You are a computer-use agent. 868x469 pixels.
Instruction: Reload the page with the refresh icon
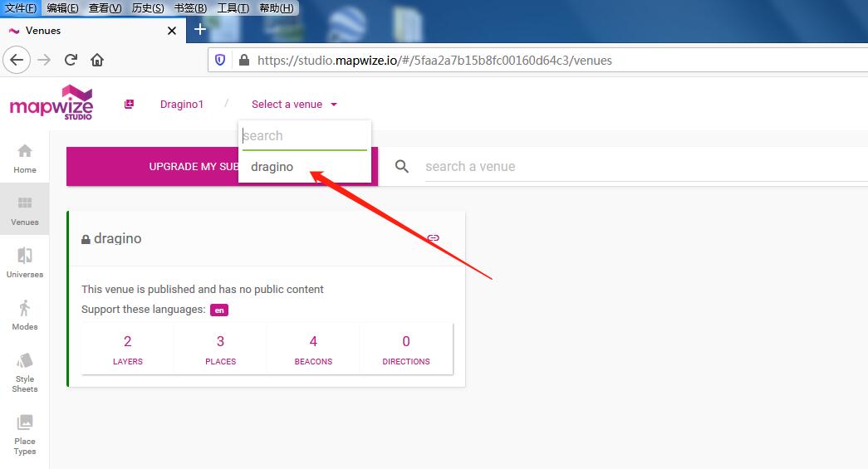click(71, 60)
